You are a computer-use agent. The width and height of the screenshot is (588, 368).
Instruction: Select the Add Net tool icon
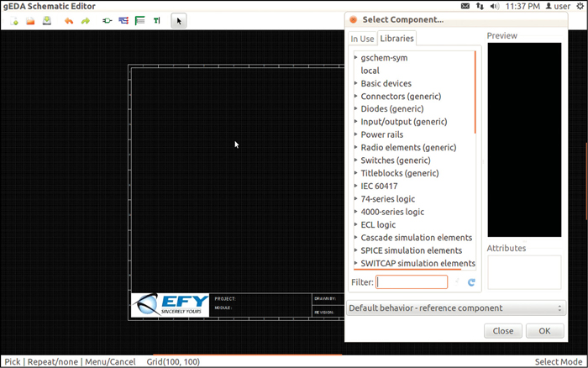pyautogui.click(x=123, y=21)
